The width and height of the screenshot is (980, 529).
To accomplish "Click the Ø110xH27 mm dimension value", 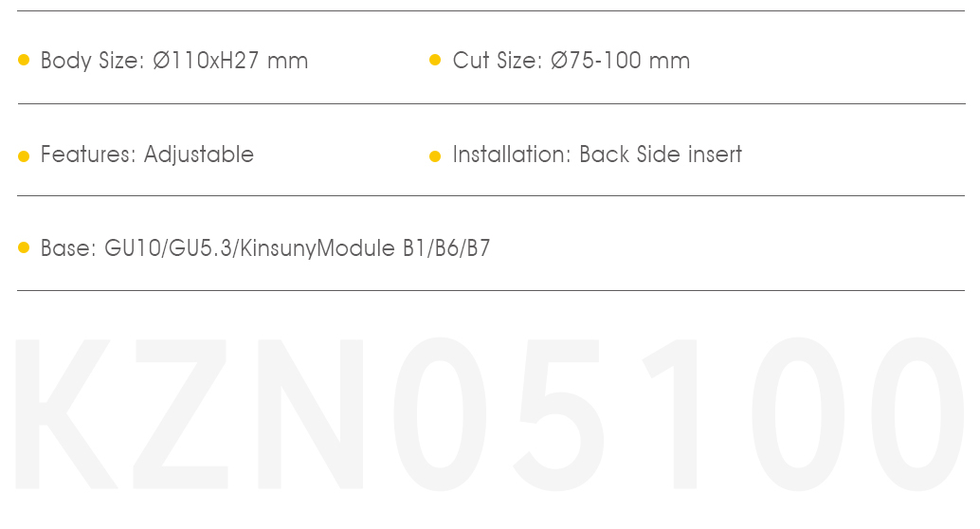I will pos(230,61).
